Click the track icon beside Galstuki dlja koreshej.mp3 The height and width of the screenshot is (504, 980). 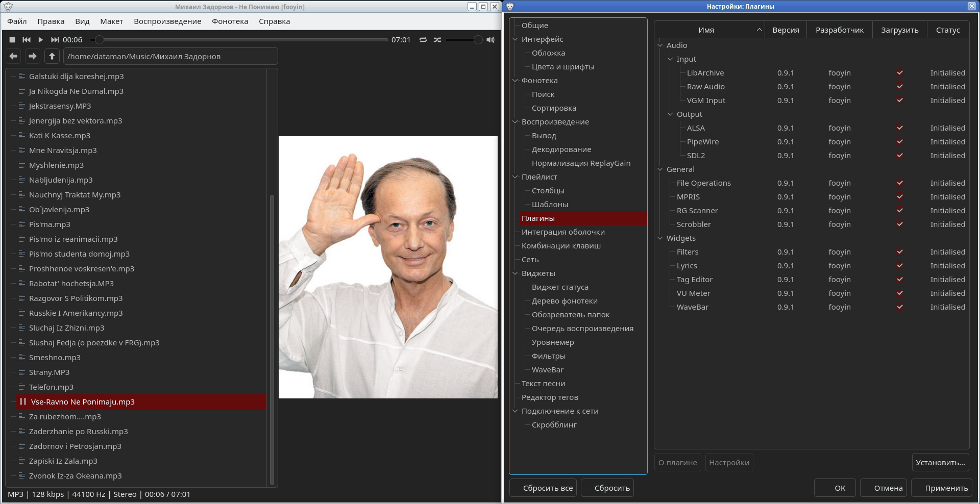coord(22,77)
